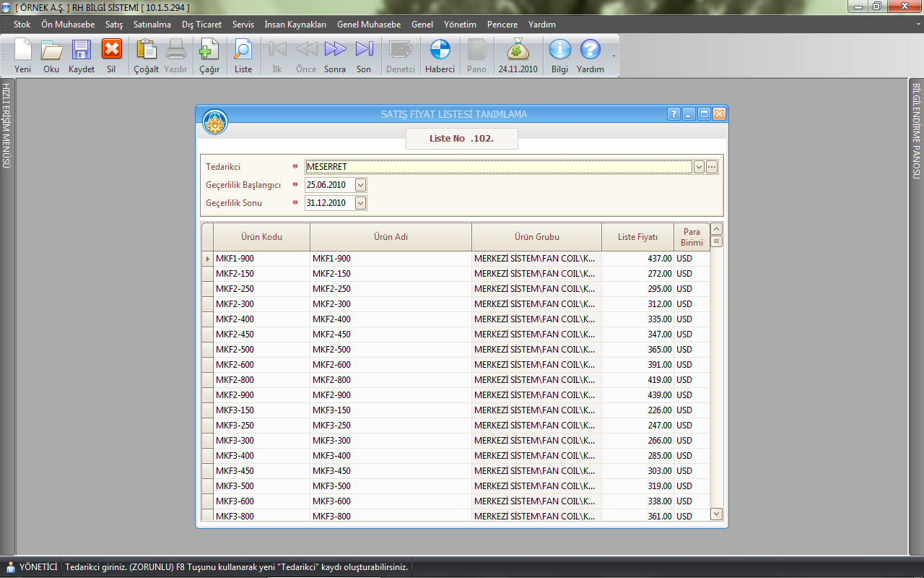Open the Satış menu
Image resolution: width=924 pixels, height=578 pixels.
click(x=114, y=25)
